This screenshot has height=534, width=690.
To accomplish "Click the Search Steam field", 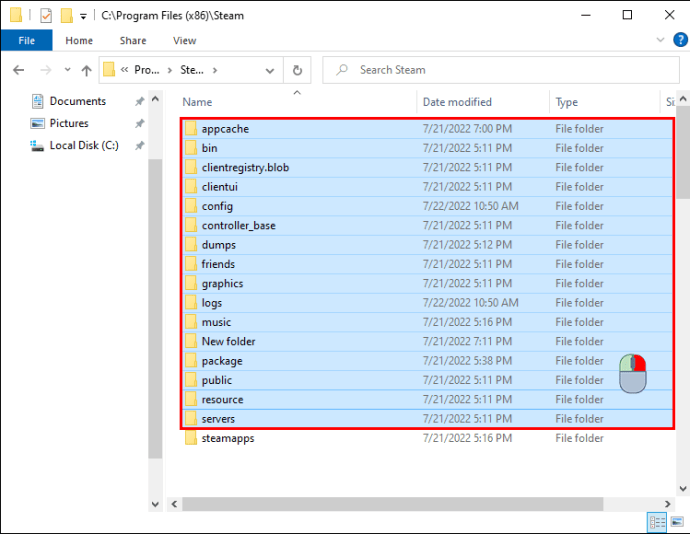I will click(501, 70).
